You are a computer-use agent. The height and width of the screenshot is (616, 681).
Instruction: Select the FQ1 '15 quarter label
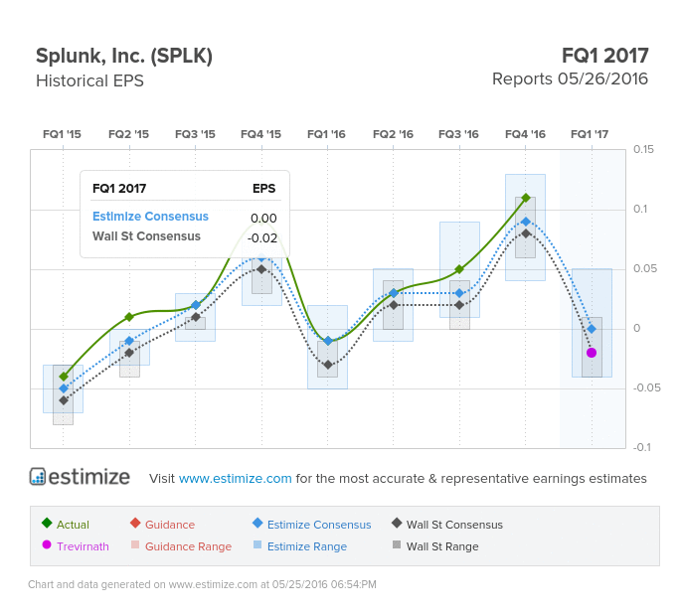[62, 134]
